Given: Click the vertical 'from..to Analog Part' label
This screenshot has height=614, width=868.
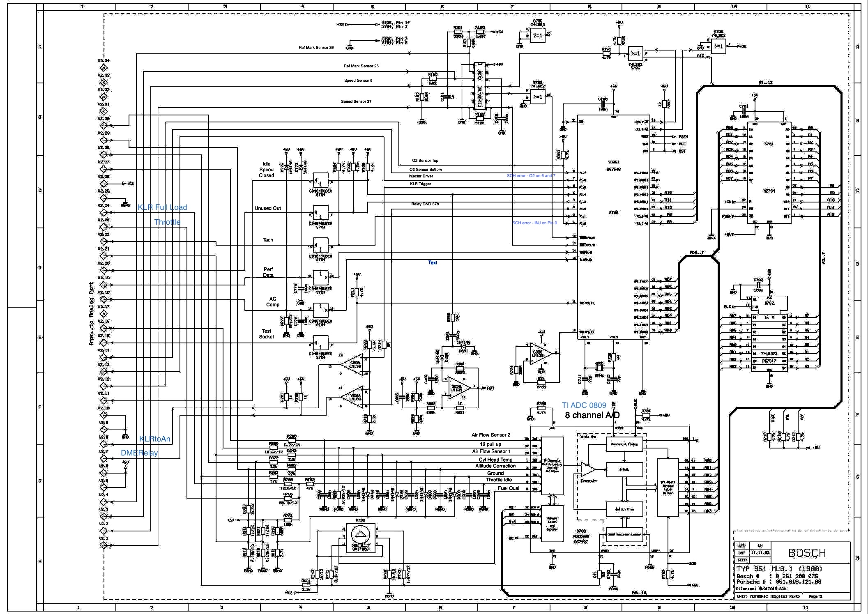Looking at the screenshot, I should coord(91,314).
